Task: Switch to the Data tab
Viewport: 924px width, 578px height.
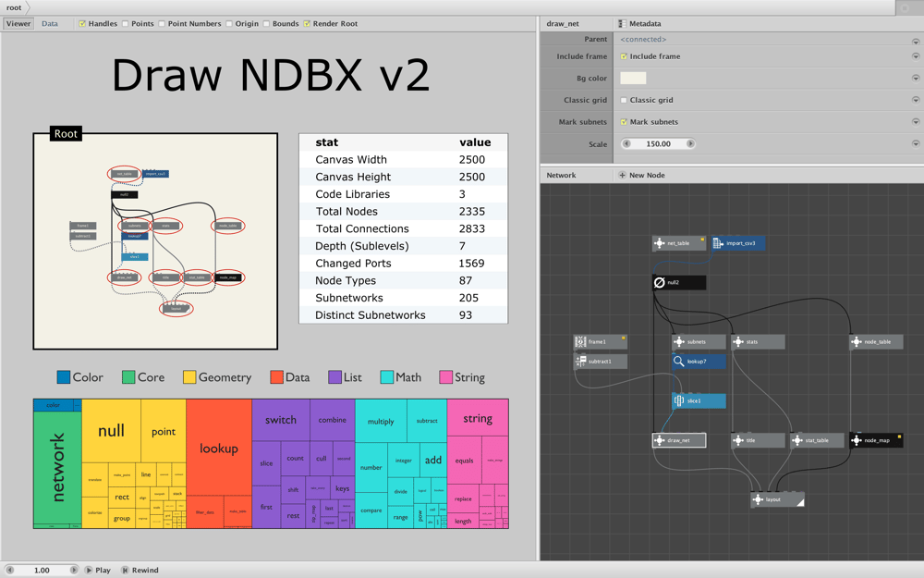Action: coord(50,24)
